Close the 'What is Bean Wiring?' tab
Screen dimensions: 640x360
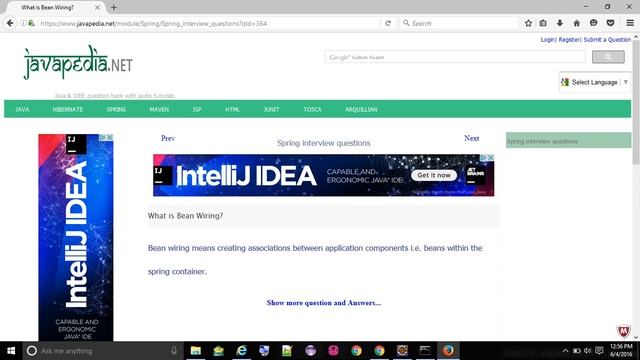click(97, 7)
